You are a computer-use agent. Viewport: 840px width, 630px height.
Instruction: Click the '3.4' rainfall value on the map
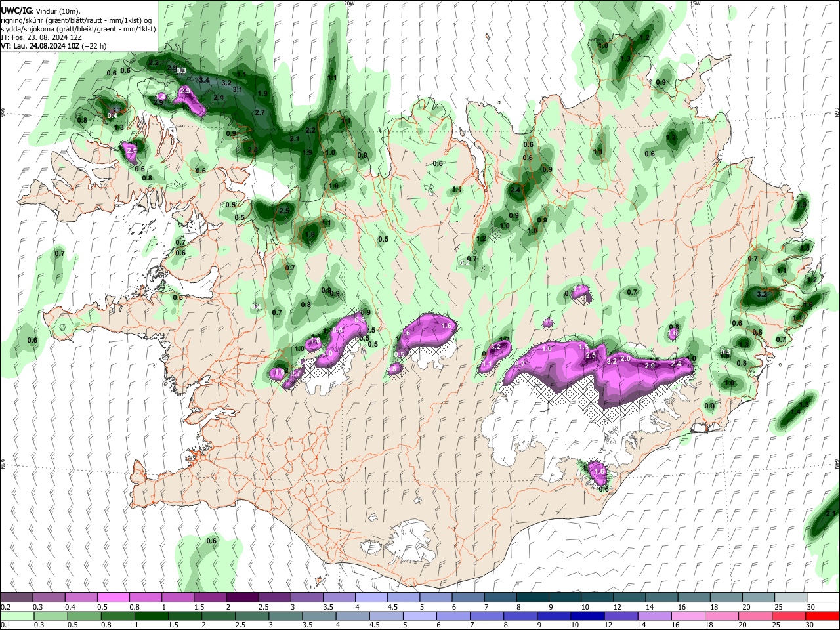[x=204, y=81]
